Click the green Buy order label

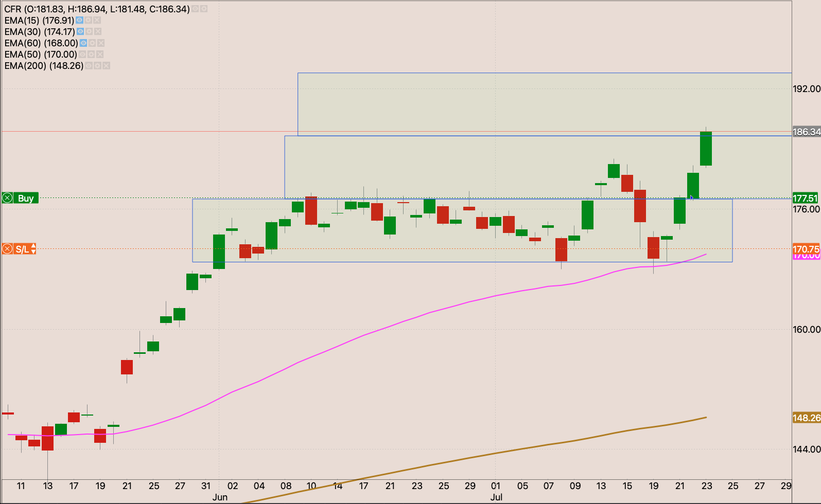click(x=26, y=198)
